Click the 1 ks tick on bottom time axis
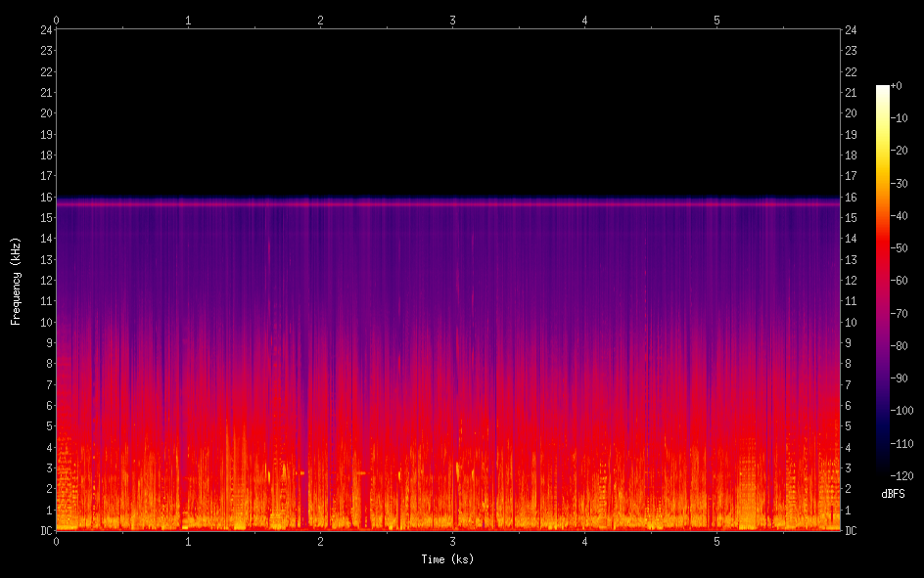This screenshot has height=578, width=924. 188,541
